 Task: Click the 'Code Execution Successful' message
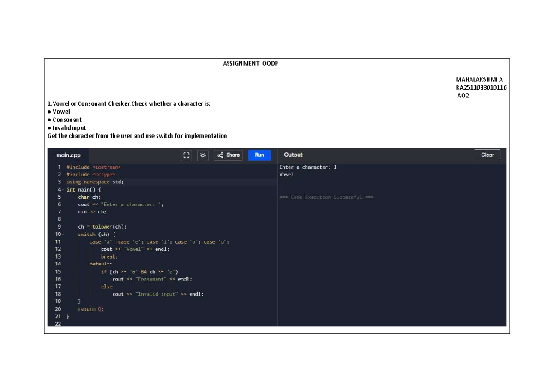(326, 197)
